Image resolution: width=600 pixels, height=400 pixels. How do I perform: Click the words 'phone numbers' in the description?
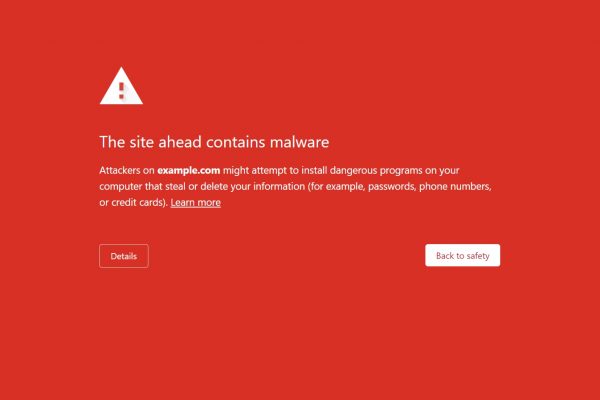pyautogui.click(x=455, y=186)
